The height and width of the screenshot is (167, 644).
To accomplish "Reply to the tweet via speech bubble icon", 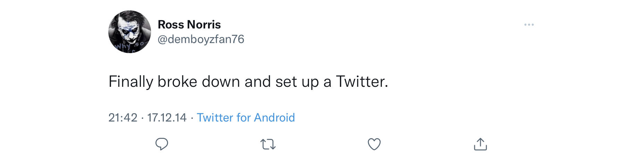I will click(x=161, y=144).
